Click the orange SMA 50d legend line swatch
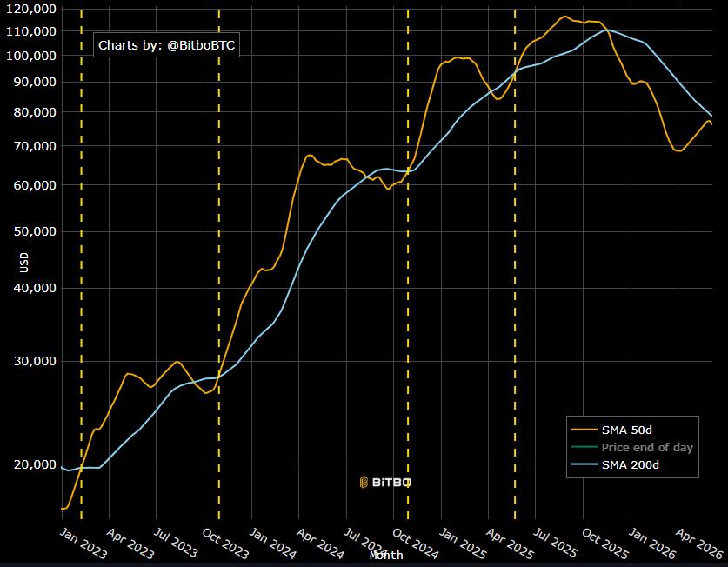This screenshot has width=728, height=567. click(584, 430)
